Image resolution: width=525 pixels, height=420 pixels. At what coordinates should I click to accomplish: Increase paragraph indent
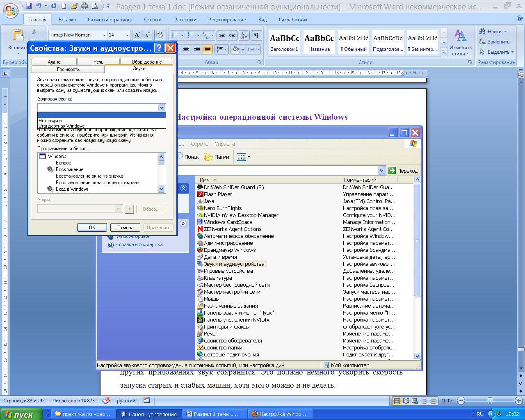[x=232, y=35]
